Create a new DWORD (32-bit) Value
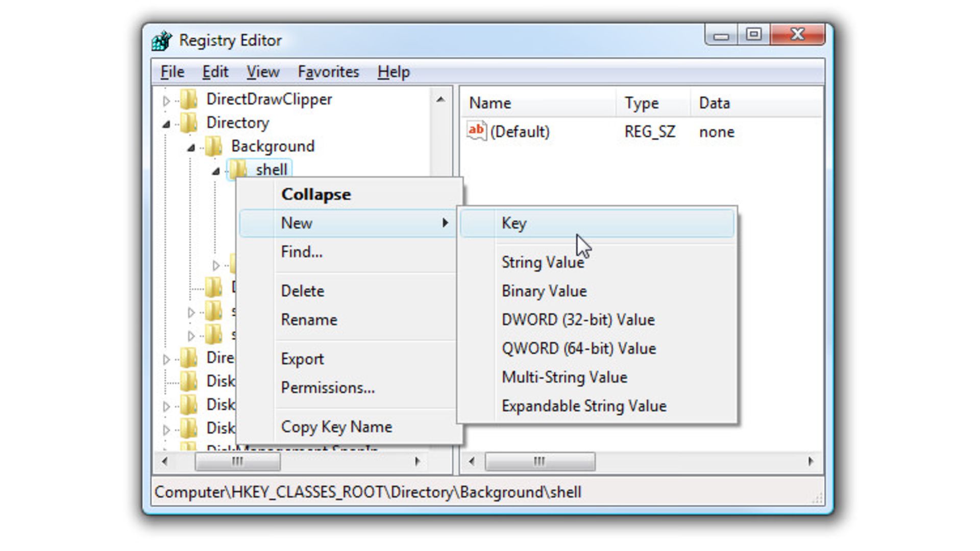980x551 pixels. point(597,319)
